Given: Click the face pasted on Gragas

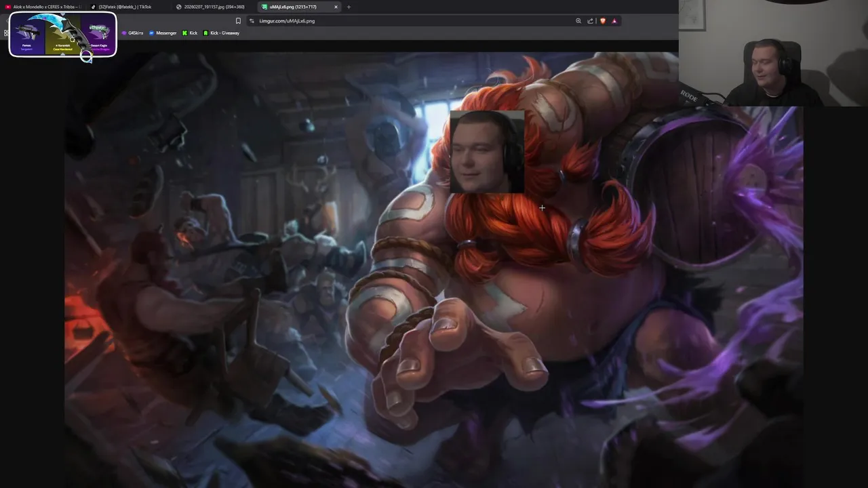Looking at the screenshot, I should coord(487,152).
